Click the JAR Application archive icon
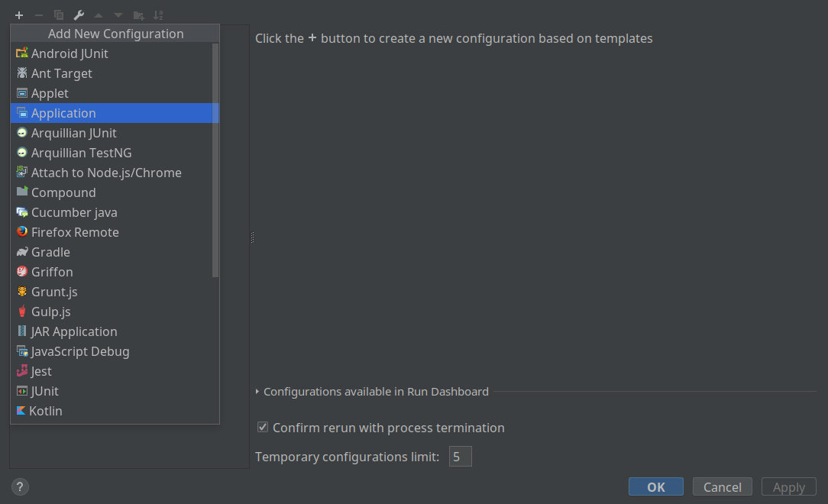 21,331
